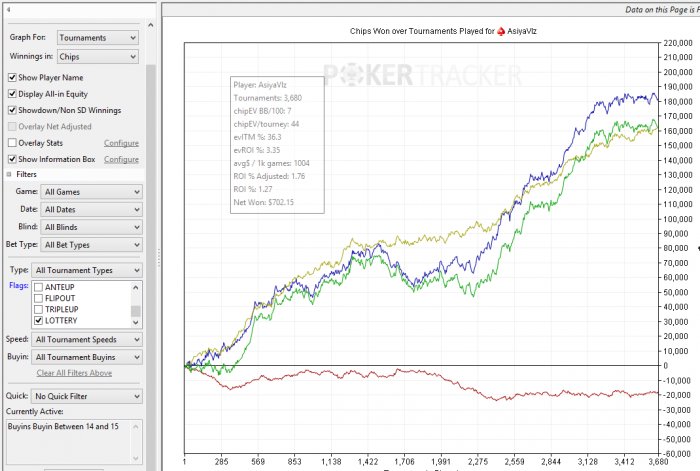Open the All Tournament Speeds dropdown
700x471 pixels.
click(x=87, y=340)
